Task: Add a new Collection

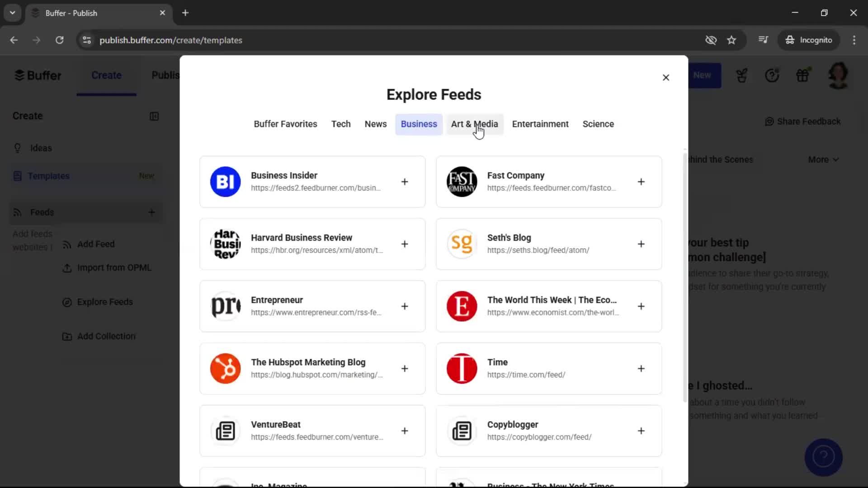Action: coord(105,336)
